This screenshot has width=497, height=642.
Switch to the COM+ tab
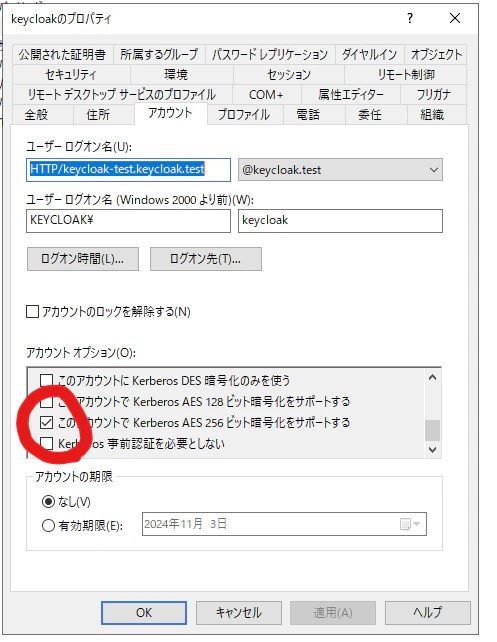tap(267, 95)
